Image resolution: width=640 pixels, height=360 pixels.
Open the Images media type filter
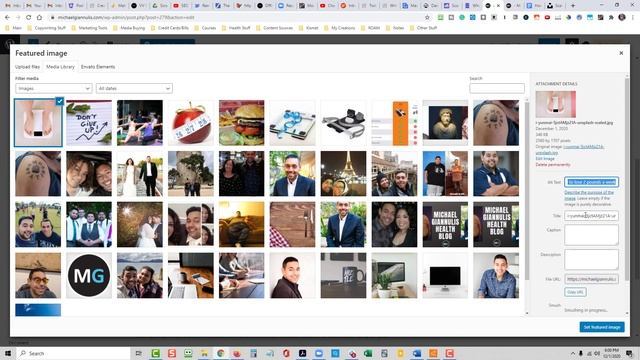[x=53, y=88]
